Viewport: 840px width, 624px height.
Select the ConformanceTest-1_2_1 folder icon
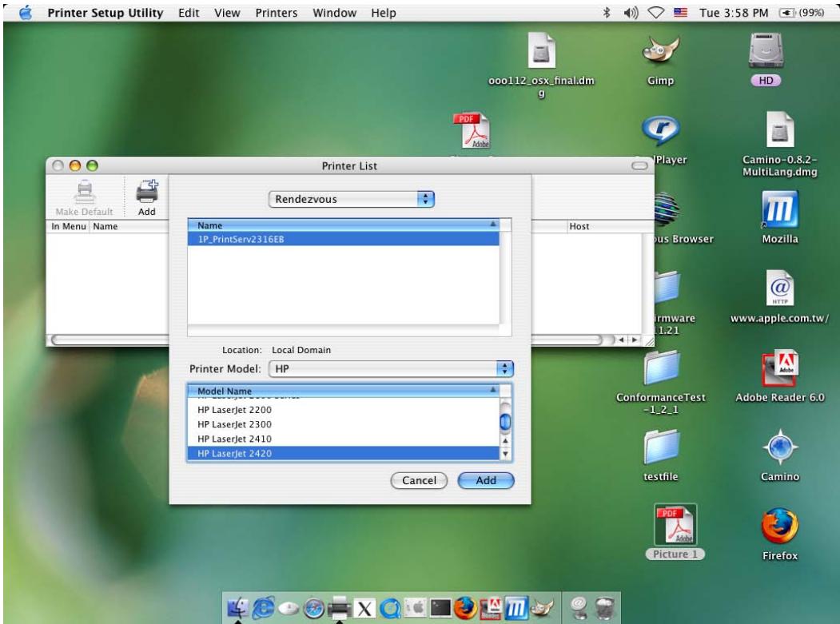coord(661,368)
